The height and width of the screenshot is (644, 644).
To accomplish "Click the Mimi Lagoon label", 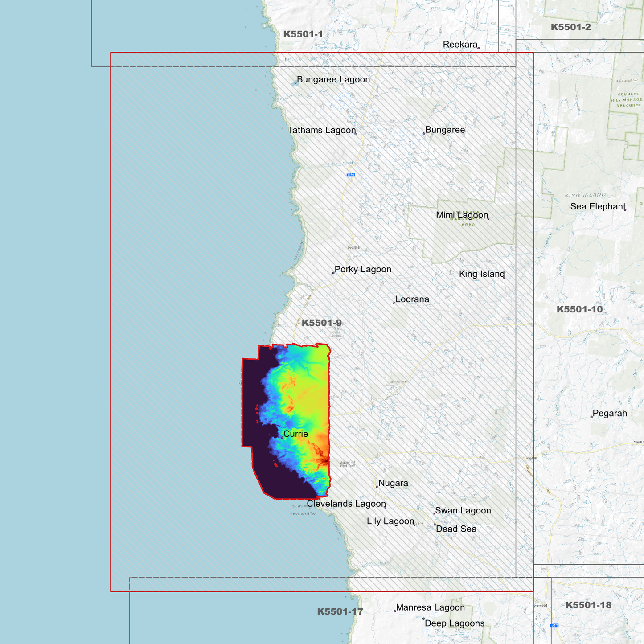I will pyautogui.click(x=462, y=215).
